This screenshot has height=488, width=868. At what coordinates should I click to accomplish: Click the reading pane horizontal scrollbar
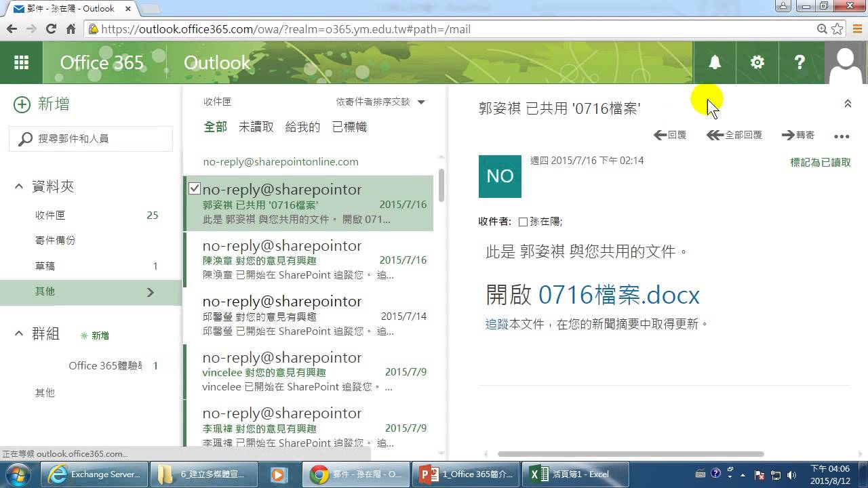(x=631, y=454)
